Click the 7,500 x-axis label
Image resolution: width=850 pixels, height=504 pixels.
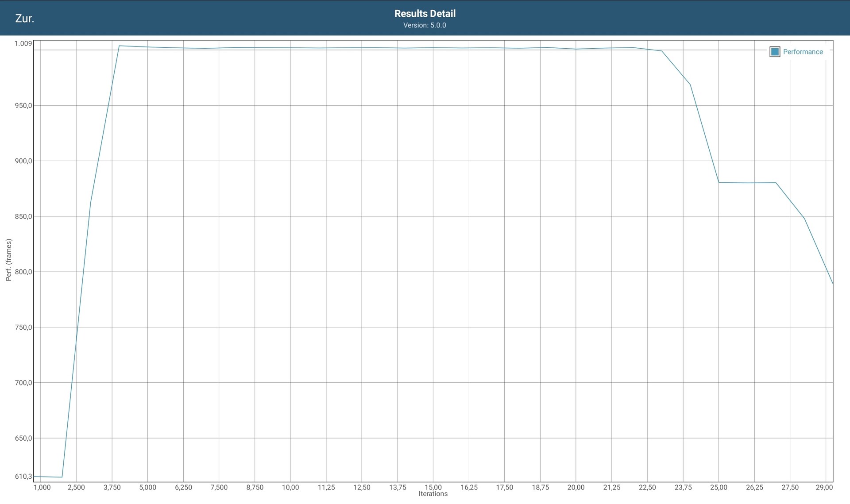coord(219,487)
